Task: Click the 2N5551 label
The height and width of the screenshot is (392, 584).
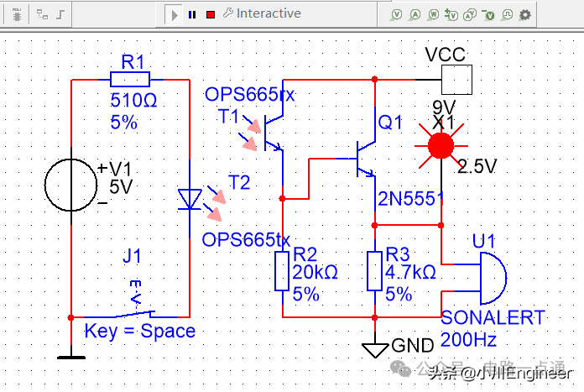Action: (x=411, y=199)
